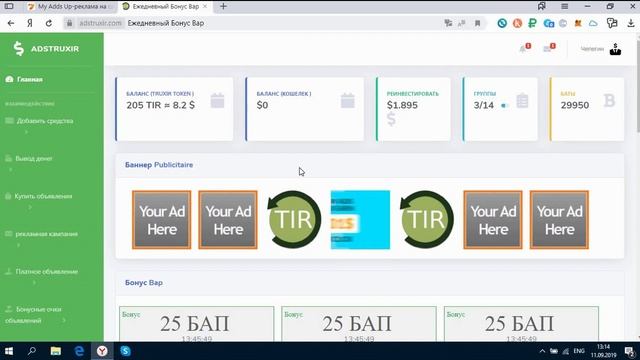Viewport: 640px width, 360px height.
Task: Bookmark this page icon
Action: pos(477,23)
